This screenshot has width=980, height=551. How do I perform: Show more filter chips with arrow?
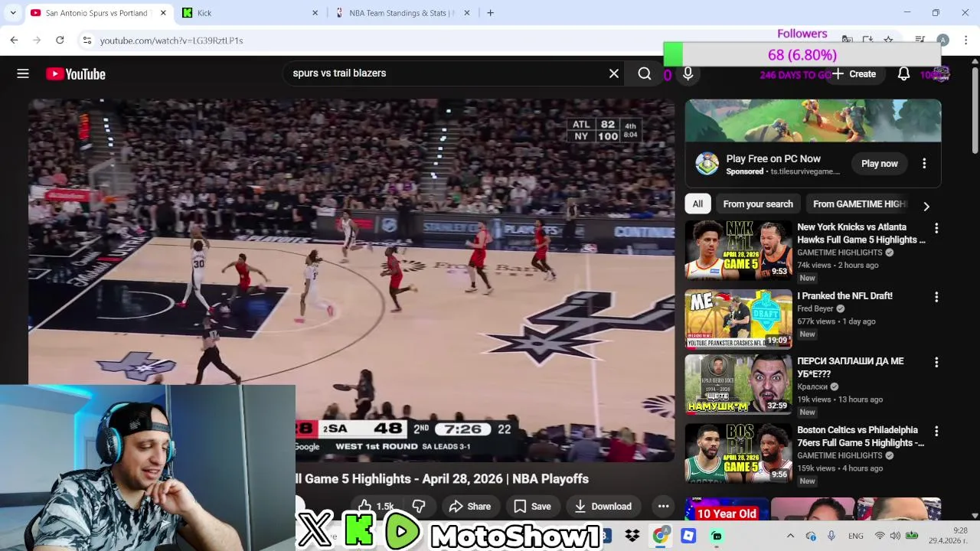[926, 206]
